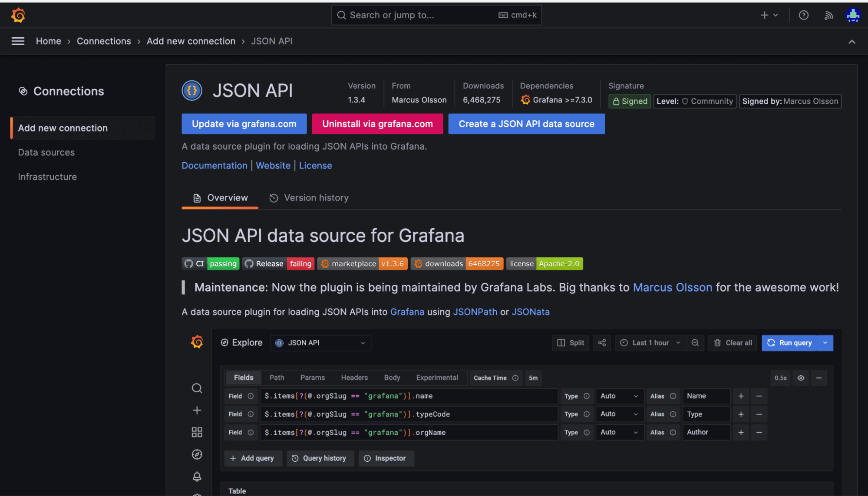The width and height of the screenshot is (868, 496).
Task: Click the Grafana logo home icon
Action: click(x=18, y=15)
